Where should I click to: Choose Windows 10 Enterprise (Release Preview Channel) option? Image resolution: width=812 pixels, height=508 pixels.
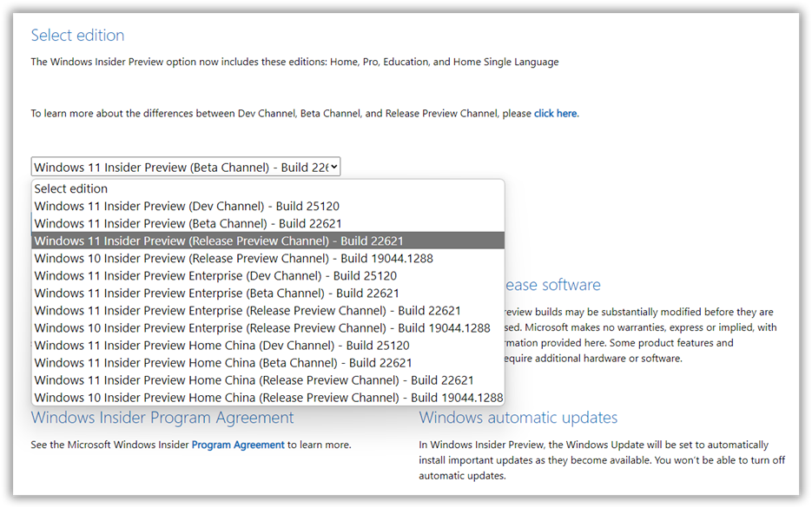pyautogui.click(x=267, y=327)
